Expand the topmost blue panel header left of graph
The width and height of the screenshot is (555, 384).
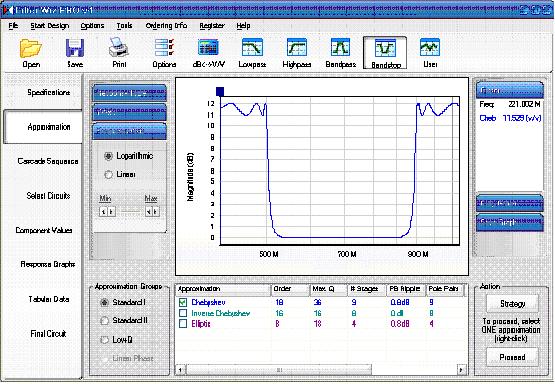pyautogui.click(x=129, y=93)
